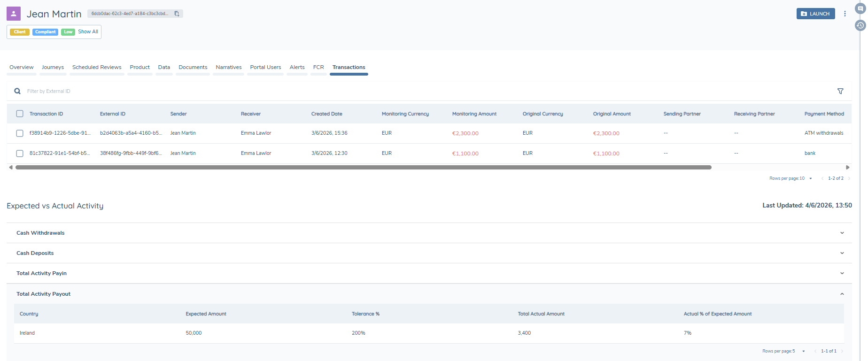
Task: Go to next page of transactions
Action: pyautogui.click(x=849, y=178)
